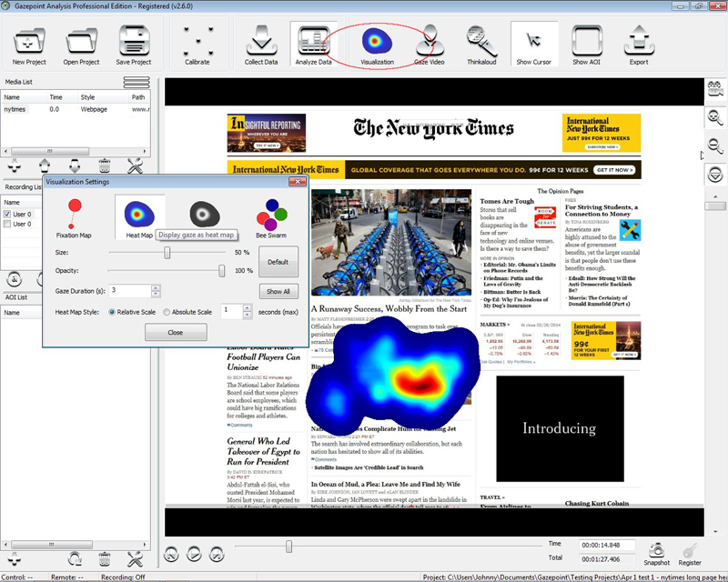
Task: Click the Save Project icon
Action: (134, 45)
